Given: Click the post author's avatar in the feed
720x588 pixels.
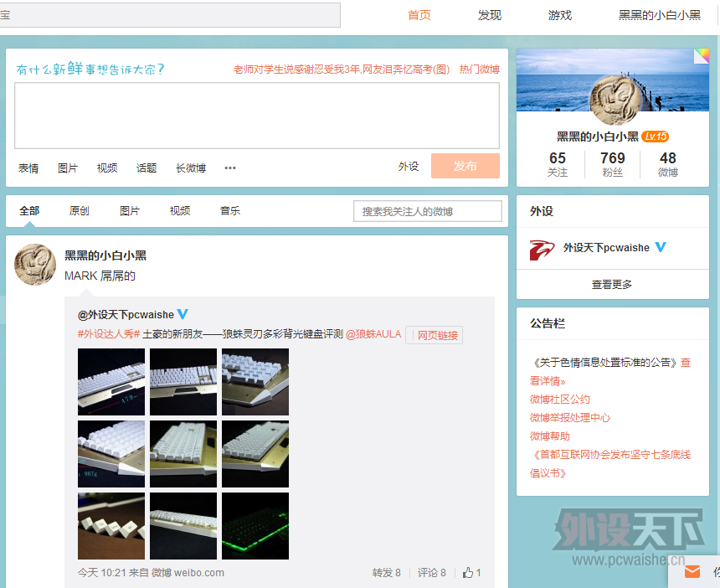Looking at the screenshot, I should click(x=35, y=265).
